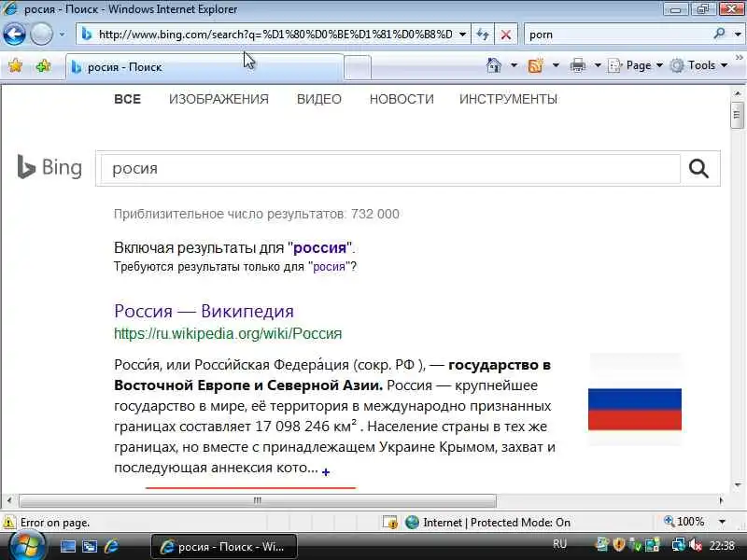Click the Bing search field with 'росия'
Image resolution: width=747 pixels, height=560 pixels.
point(390,169)
